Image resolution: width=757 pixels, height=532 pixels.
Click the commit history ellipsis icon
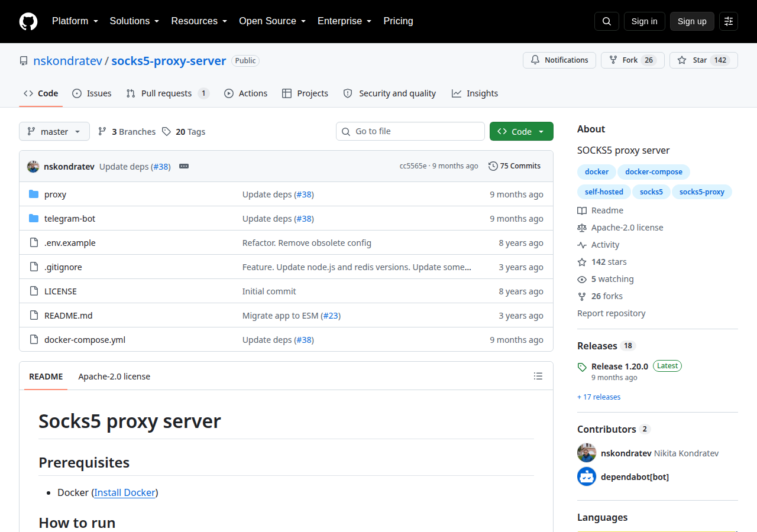point(184,167)
